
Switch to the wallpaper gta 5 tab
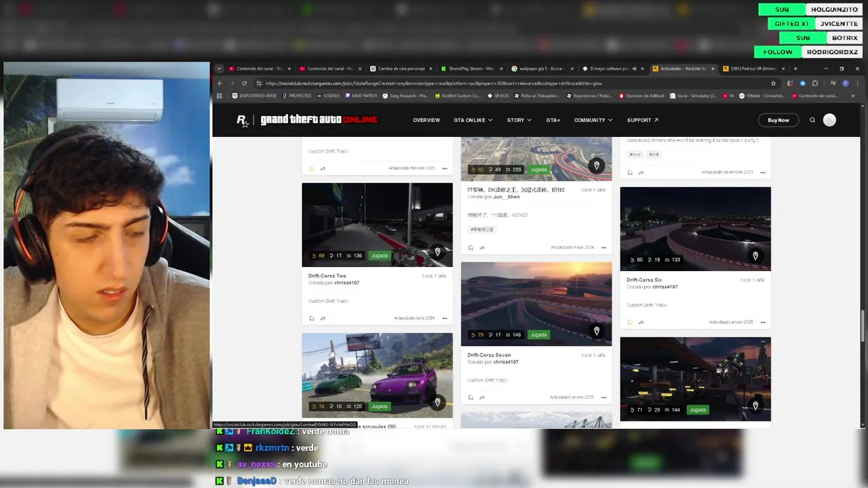point(541,68)
